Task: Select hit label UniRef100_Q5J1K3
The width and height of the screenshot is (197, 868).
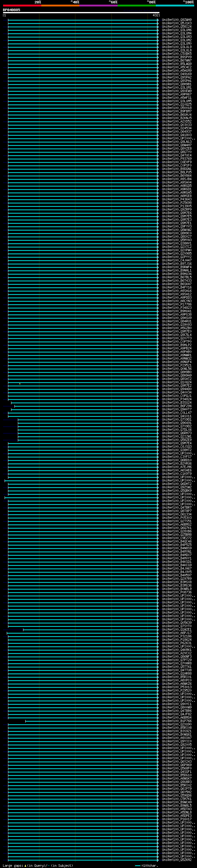Action: click(x=177, y=23)
